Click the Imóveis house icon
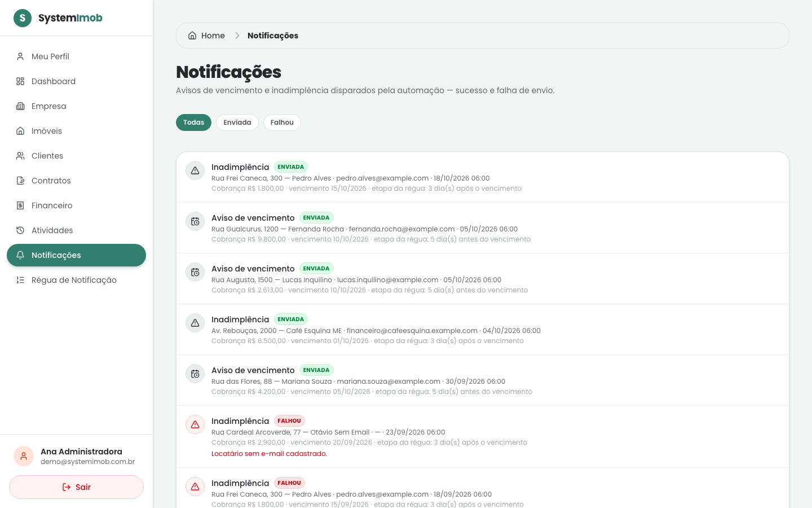The width and height of the screenshot is (812, 508). pos(20,131)
